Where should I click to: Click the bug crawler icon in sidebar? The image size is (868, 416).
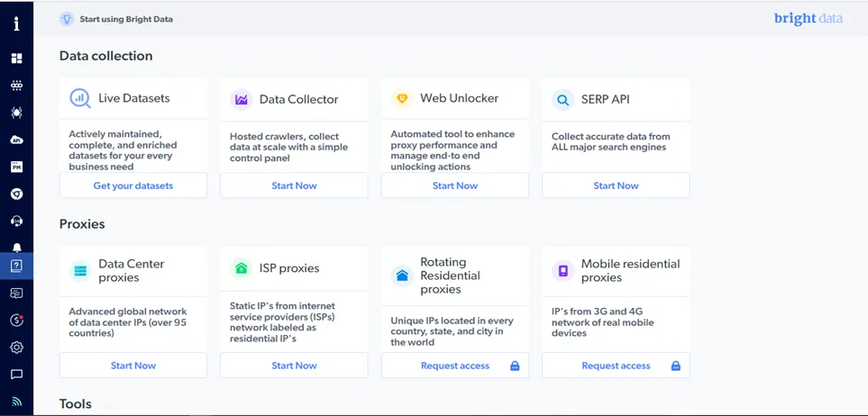(16, 113)
